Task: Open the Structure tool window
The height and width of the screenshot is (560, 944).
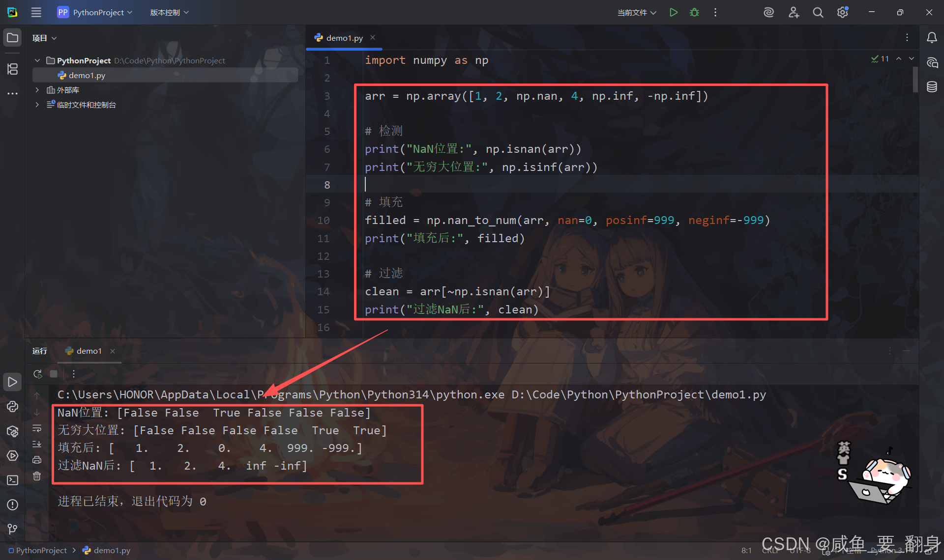Action: [x=12, y=69]
